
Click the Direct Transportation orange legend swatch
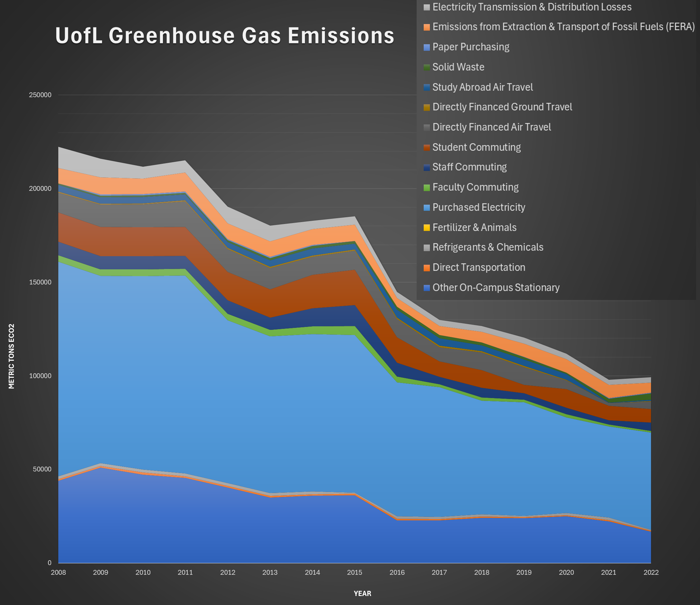[427, 268]
